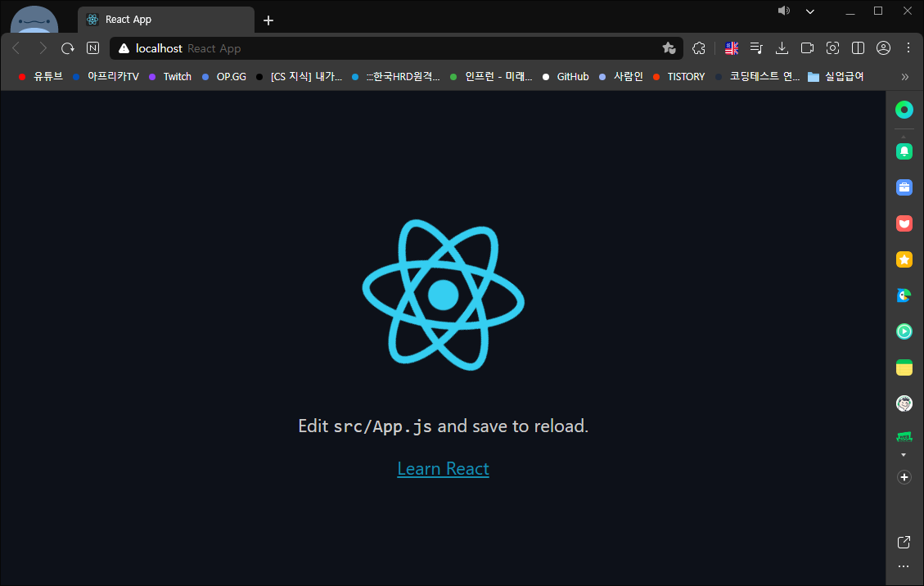Viewport: 924px width, 586px height.
Task: Open the 인프런 - 미래... bookmark
Action: (492, 77)
